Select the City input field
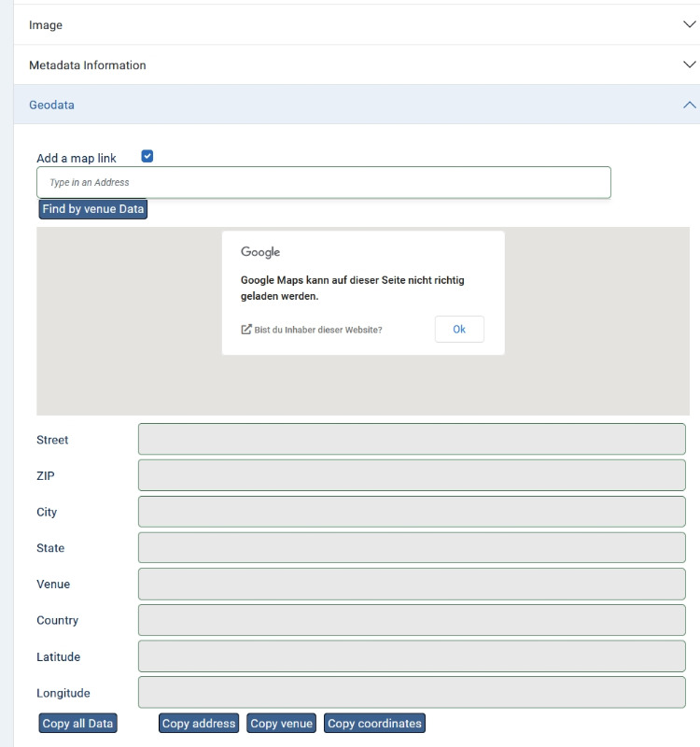This screenshot has height=747, width=700. coord(412,512)
